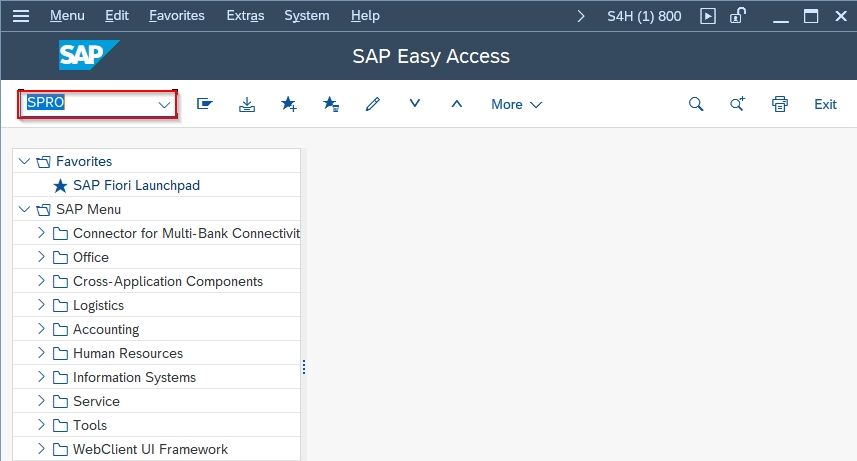Open the Extras menu

pos(245,16)
